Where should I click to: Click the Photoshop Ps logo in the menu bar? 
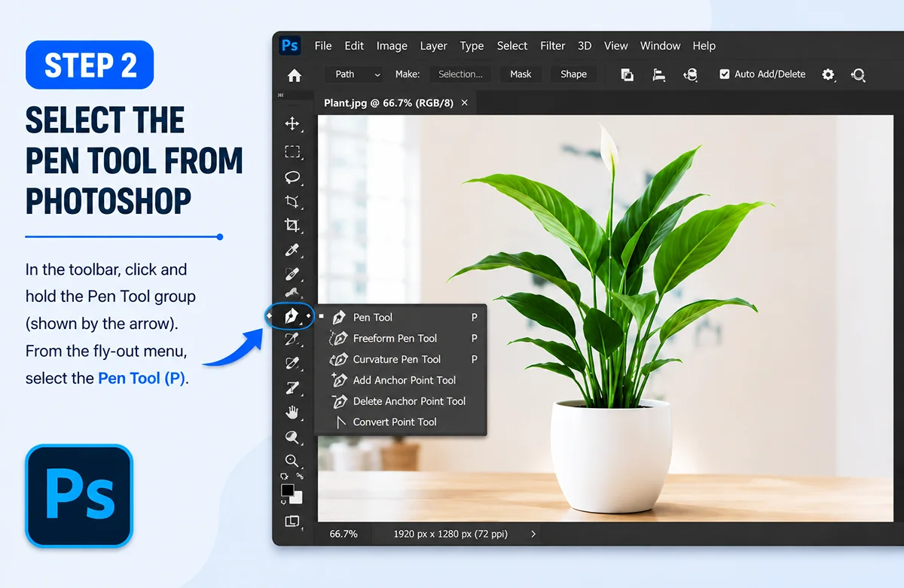tap(289, 45)
